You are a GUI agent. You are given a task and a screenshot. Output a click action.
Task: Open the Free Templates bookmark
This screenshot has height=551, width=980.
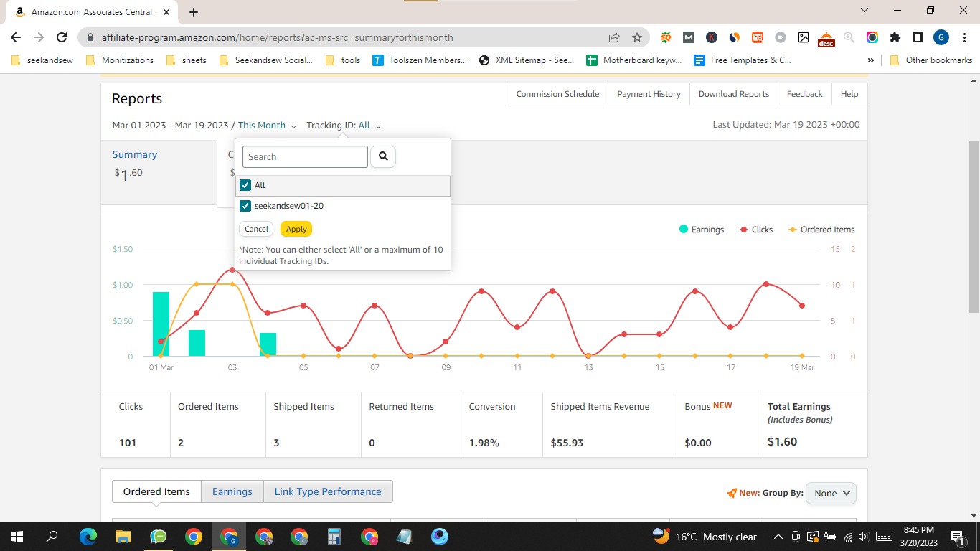pyautogui.click(x=743, y=60)
